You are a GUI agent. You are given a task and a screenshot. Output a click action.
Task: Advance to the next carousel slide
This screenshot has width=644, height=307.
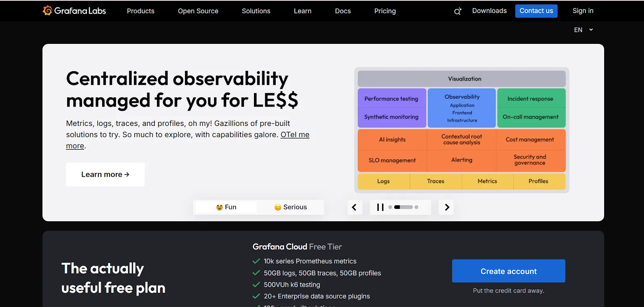click(x=446, y=207)
